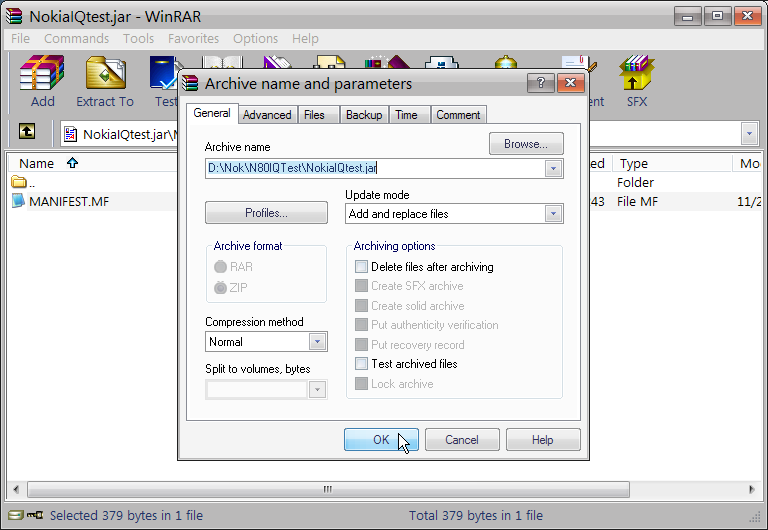The width and height of the screenshot is (768, 530).
Task: Click the Add toolbar icon in WinRAR
Action: pyautogui.click(x=42, y=73)
